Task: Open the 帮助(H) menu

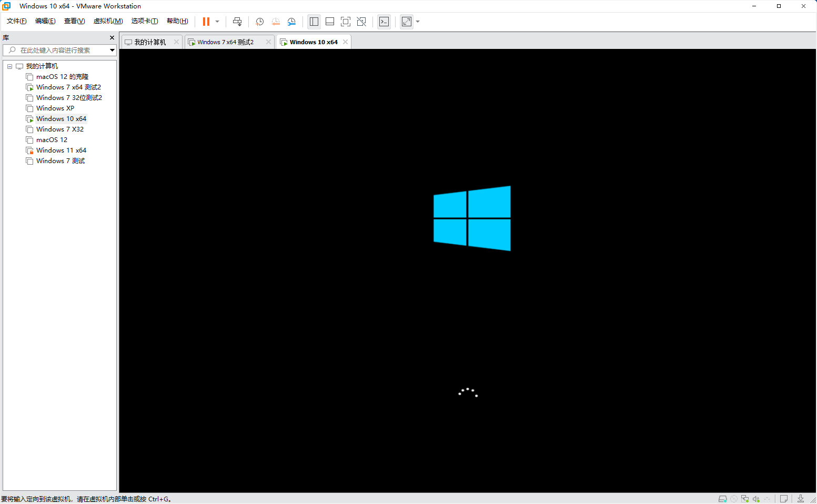Action: (177, 21)
